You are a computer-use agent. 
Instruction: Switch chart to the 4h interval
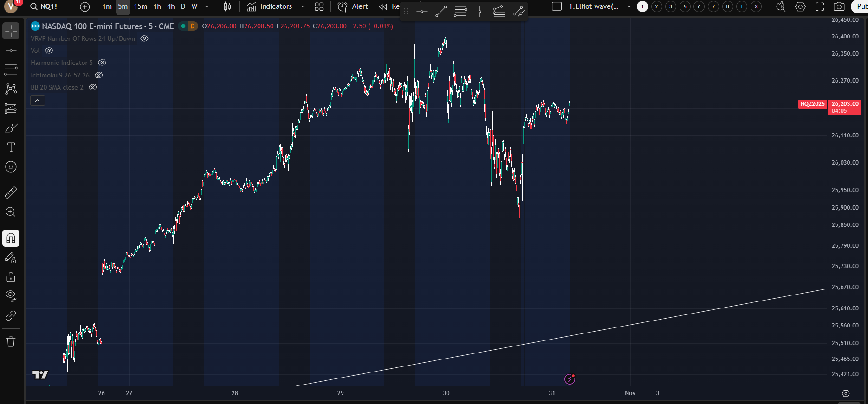coord(171,6)
